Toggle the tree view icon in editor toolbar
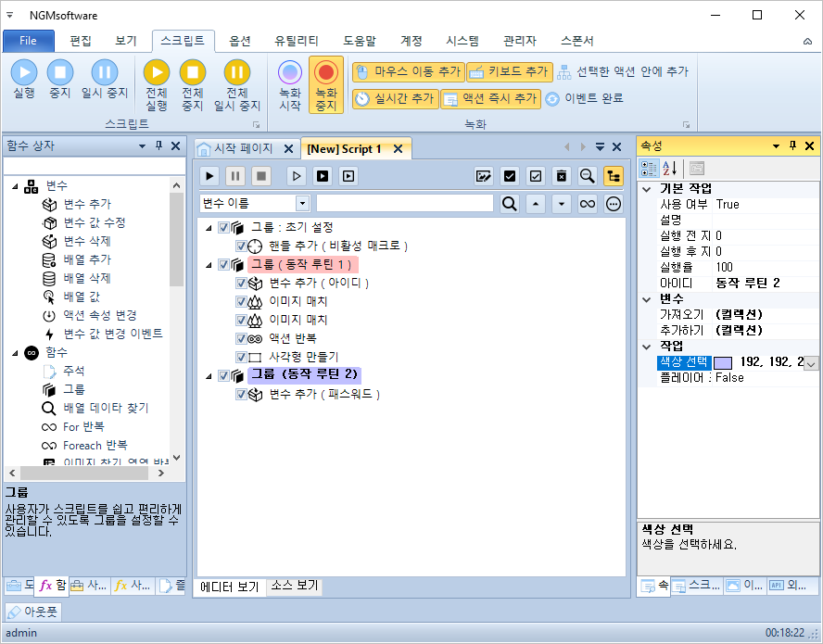Screen dimensions: 823x644 tap(613, 176)
